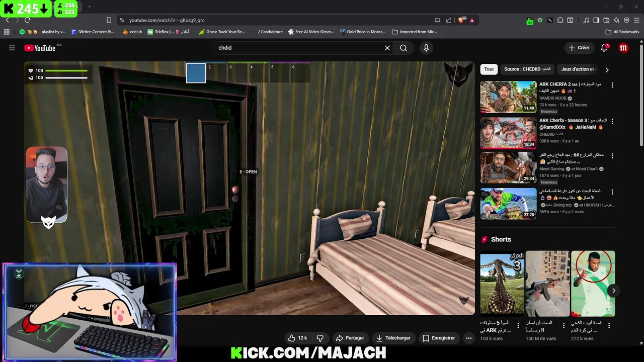The image size is (644, 362).
Task: Open the music note media control icon
Action: [586, 20]
